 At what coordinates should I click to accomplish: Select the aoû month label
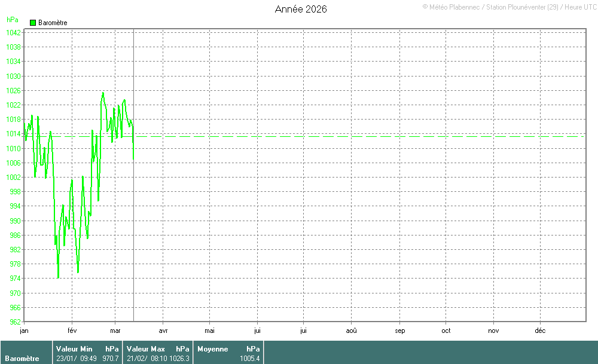point(352,330)
